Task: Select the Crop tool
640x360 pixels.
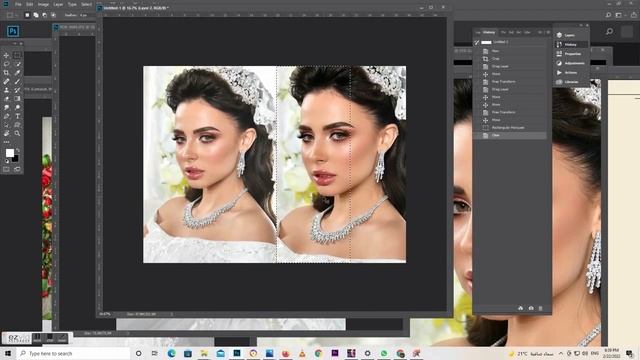Action: pyautogui.click(x=7, y=73)
